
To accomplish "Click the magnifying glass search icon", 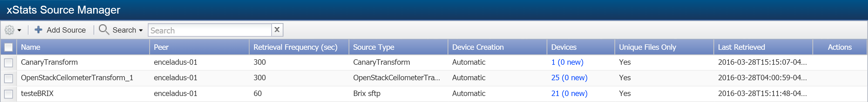I will (x=103, y=29).
